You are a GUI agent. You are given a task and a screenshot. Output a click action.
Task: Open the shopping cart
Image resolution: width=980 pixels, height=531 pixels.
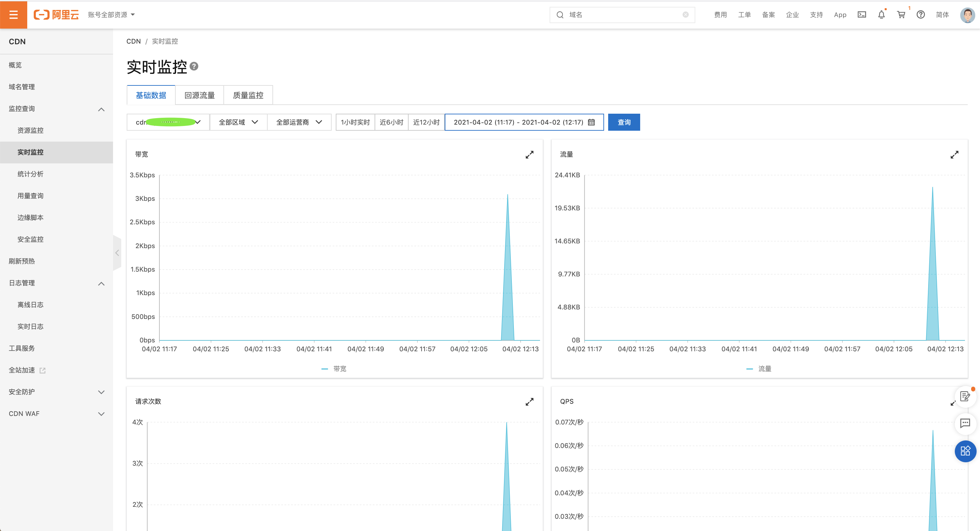click(901, 14)
